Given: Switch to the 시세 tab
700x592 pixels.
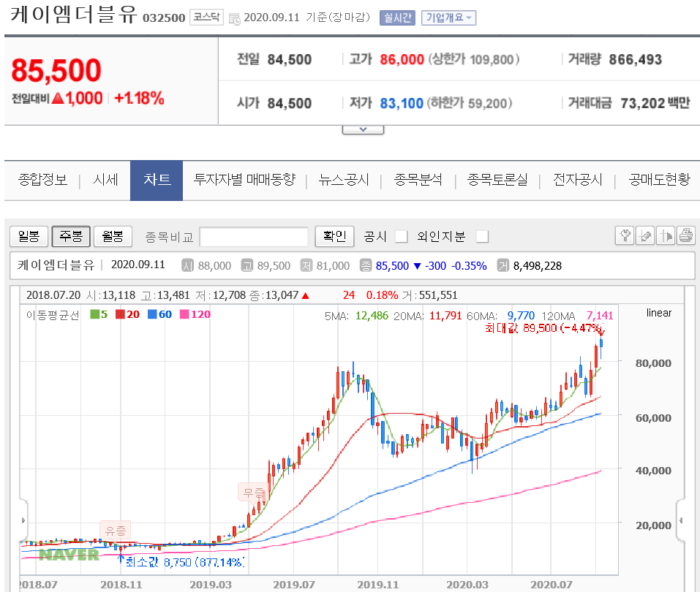Looking at the screenshot, I should 105,180.
